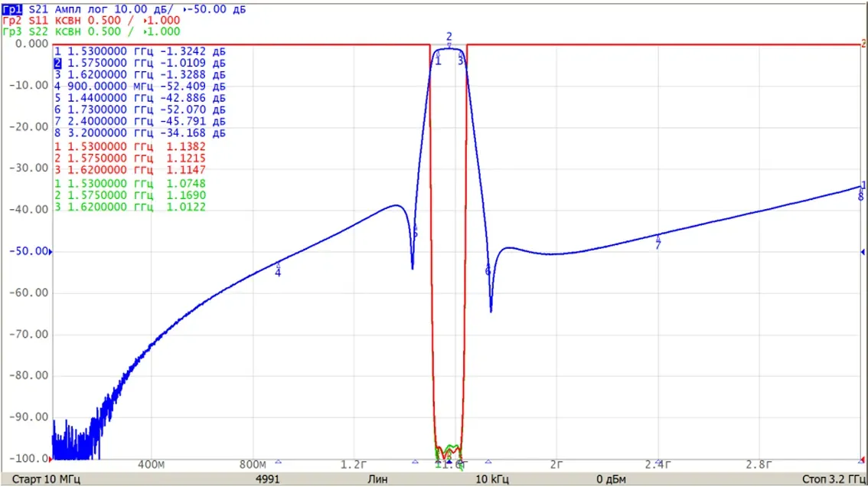
Task: Open the S21 measurement parameter of Гр1
Action: pyautogui.click(x=38, y=9)
